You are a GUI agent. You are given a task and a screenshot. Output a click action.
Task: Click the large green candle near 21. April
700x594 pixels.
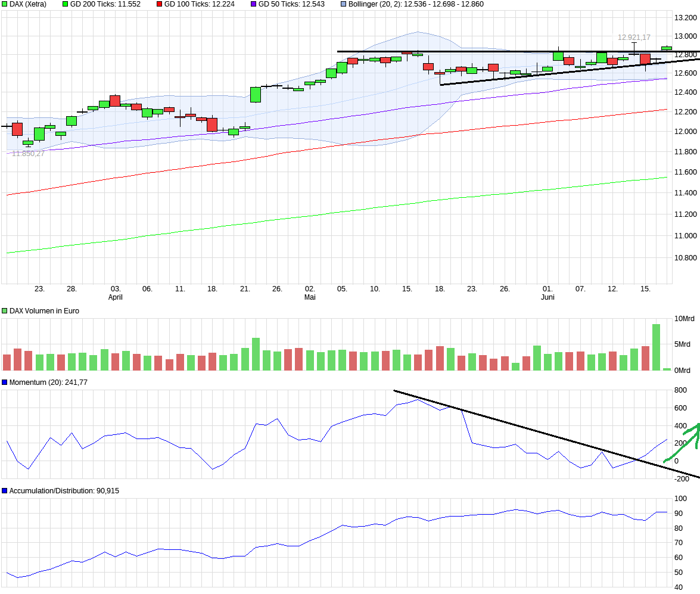click(256, 95)
